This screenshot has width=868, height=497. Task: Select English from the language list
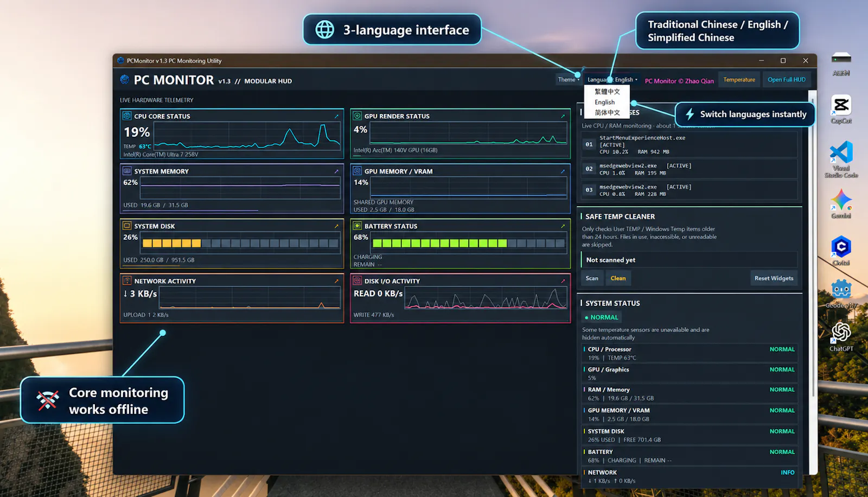(x=607, y=102)
